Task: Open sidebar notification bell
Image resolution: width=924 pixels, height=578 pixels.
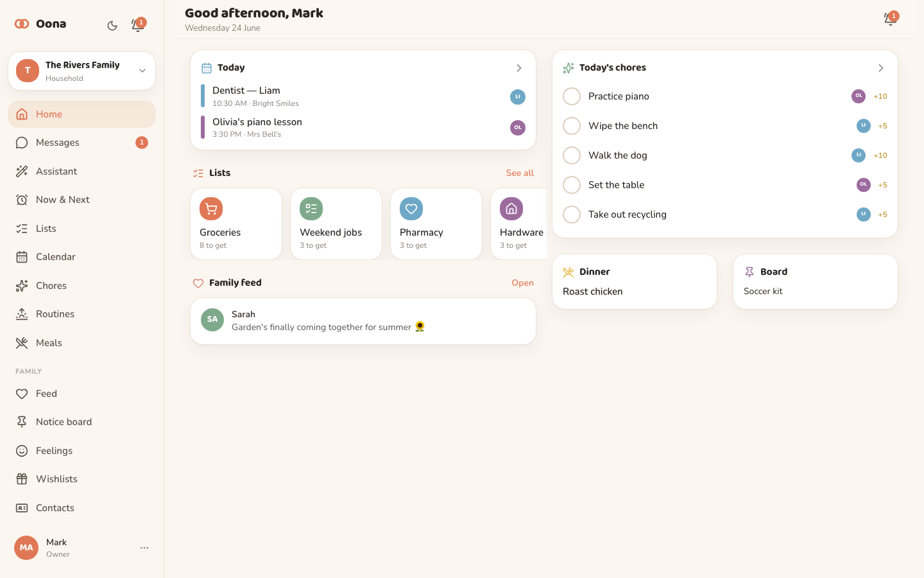Action: pos(137,26)
